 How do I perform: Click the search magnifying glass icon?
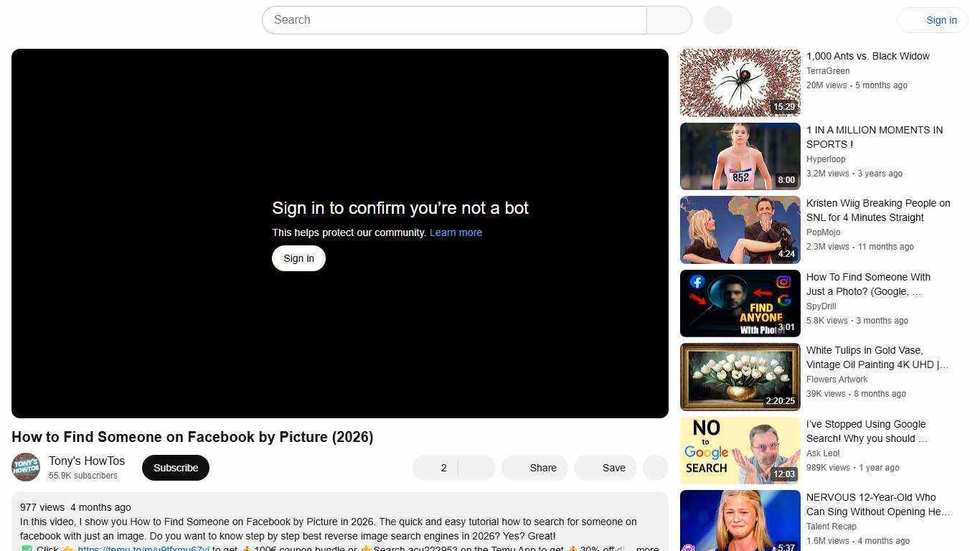[x=668, y=19]
